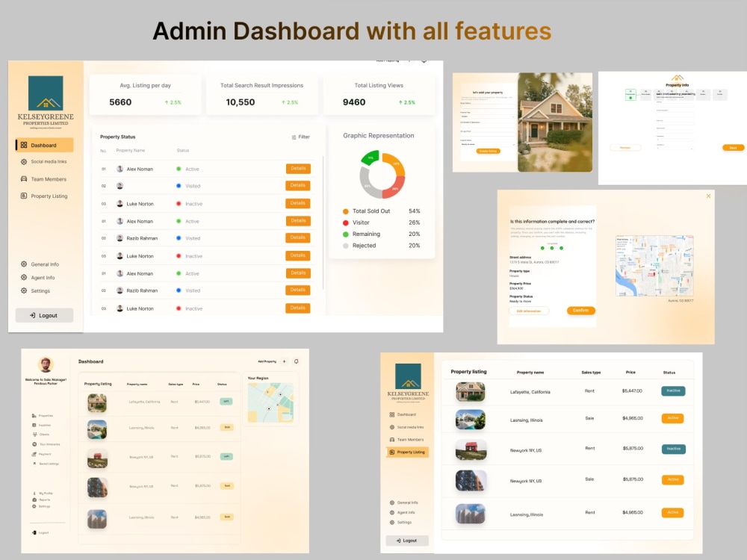Click Details in the bottom Luke Norton row
This screenshot has width=747, height=560.
[298, 308]
